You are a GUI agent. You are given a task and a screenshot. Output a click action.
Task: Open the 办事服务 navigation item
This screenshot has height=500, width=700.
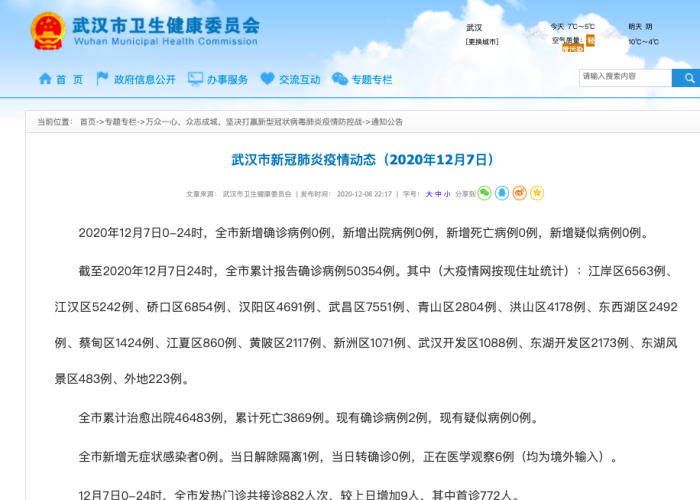(227, 80)
